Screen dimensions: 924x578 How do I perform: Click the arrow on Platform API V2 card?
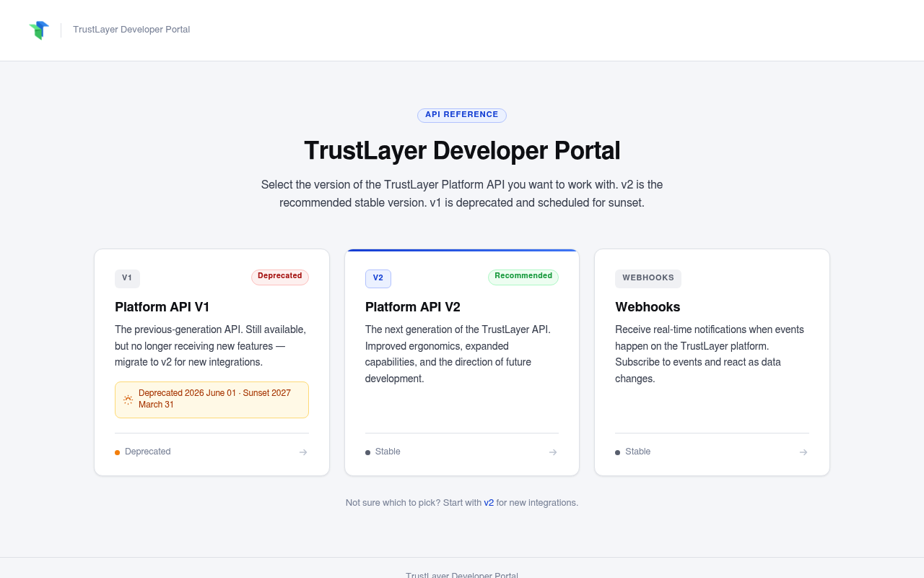point(553,452)
